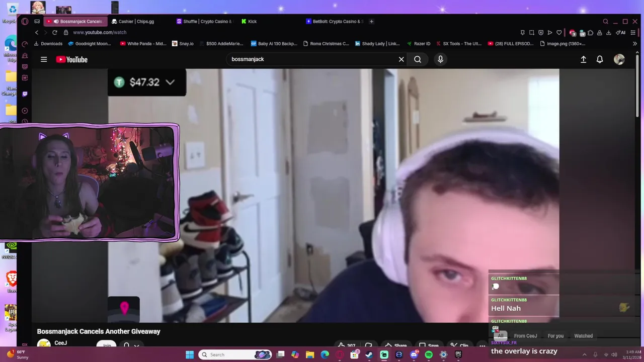Image resolution: width=644 pixels, height=362 pixels.
Task: Toggle the ad blocker shield icon
Action: (541, 33)
